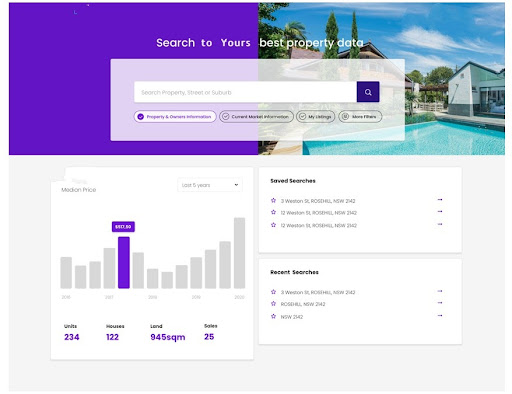This screenshot has height=394, width=512.
Task: Open arrow for saved 3 Weston St
Action: coord(440,200)
